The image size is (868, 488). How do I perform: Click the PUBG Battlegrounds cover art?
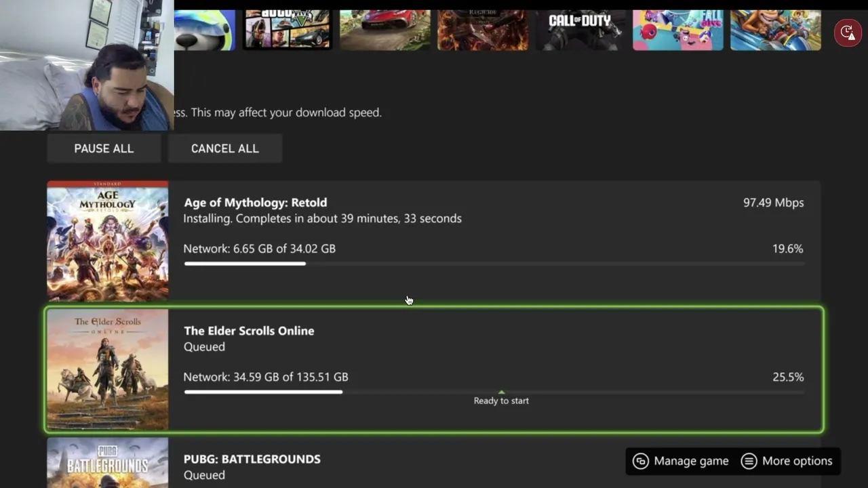point(108,463)
